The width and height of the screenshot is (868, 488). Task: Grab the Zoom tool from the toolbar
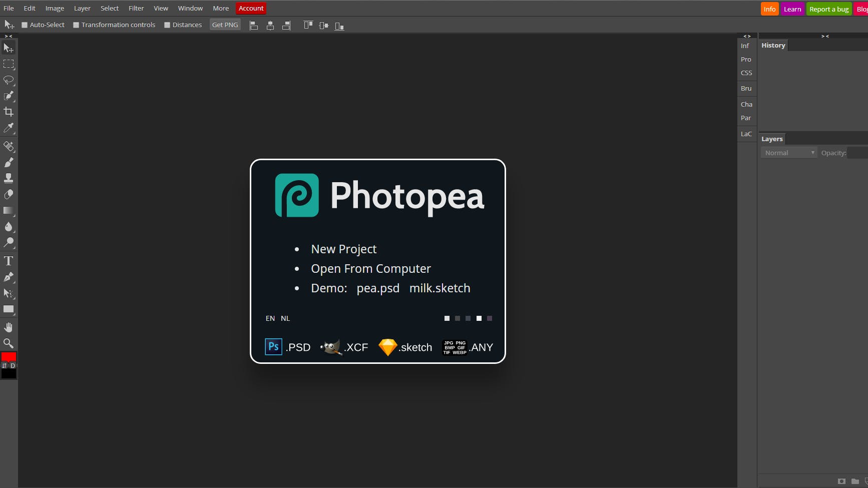(8, 343)
